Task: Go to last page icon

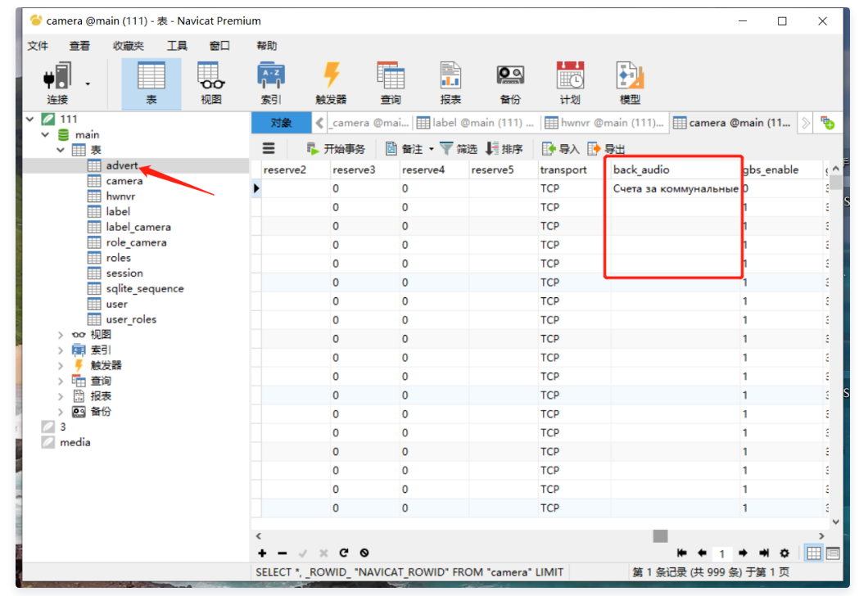Action: click(764, 553)
